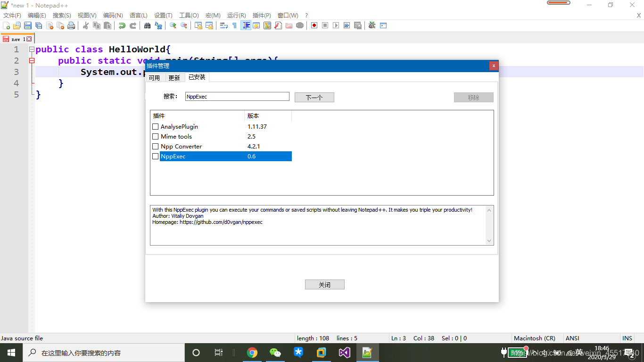The width and height of the screenshot is (644, 362).
Task: Save the current file via toolbar
Action: [28, 25]
